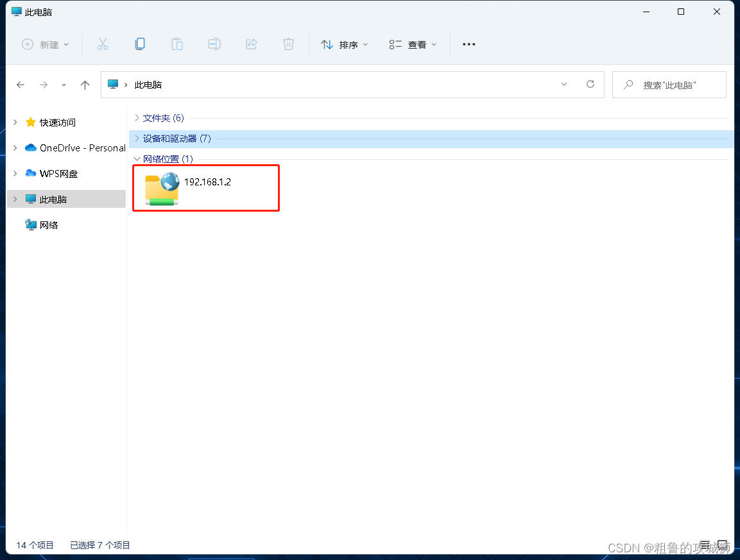Viewport: 740px width, 560px height.
Task: Click the Paste clipboard icon
Action: 177,44
